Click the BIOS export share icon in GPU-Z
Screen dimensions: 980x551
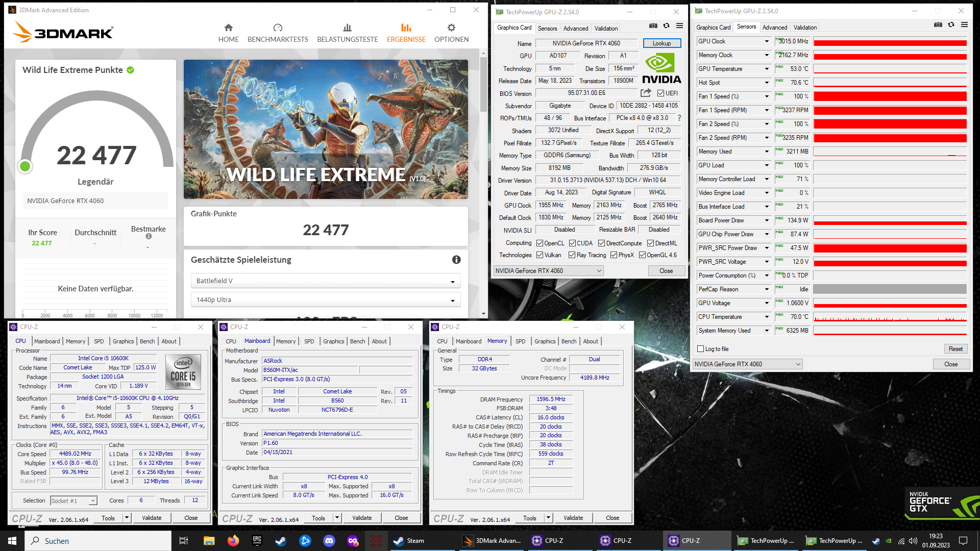pos(646,93)
